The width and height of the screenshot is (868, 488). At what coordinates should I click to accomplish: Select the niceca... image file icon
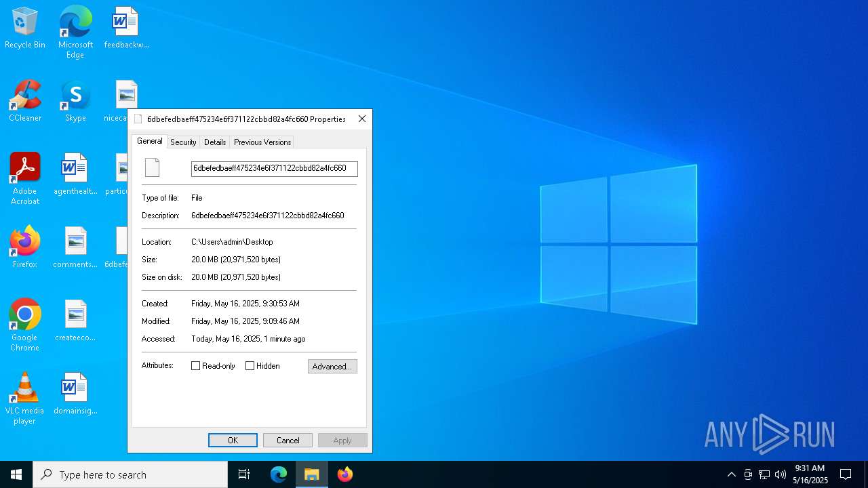tap(126, 95)
